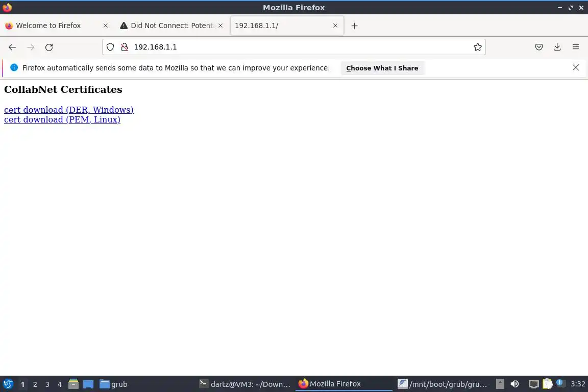Viewport: 588px width, 392px height.
Task: Close the Firefox window
Action: (x=581, y=8)
